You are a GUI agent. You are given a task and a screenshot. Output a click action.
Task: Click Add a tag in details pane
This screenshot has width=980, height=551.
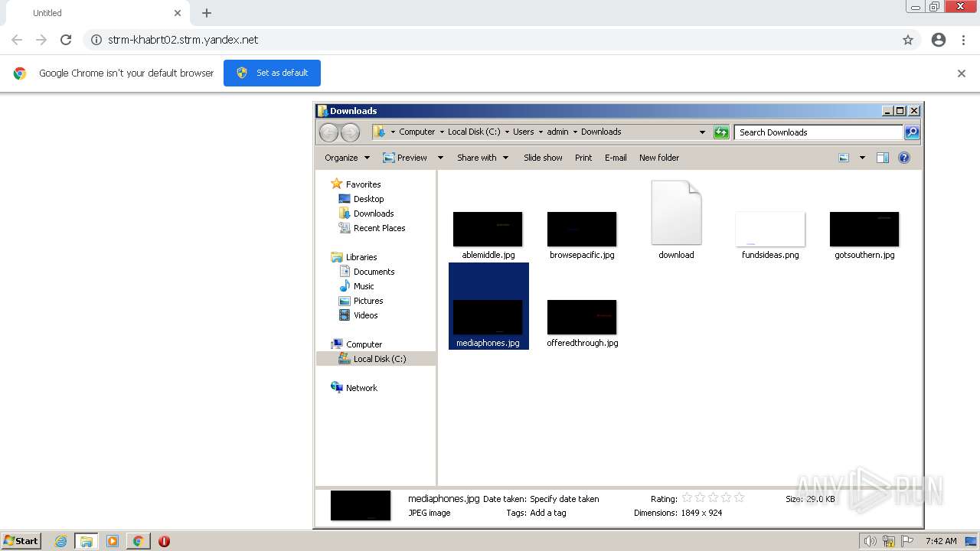(x=548, y=513)
